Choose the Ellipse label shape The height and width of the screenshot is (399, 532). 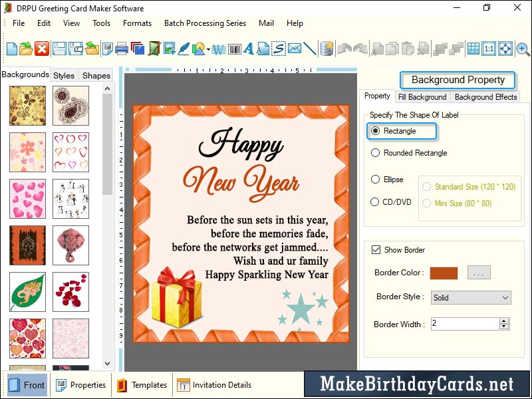(376, 179)
